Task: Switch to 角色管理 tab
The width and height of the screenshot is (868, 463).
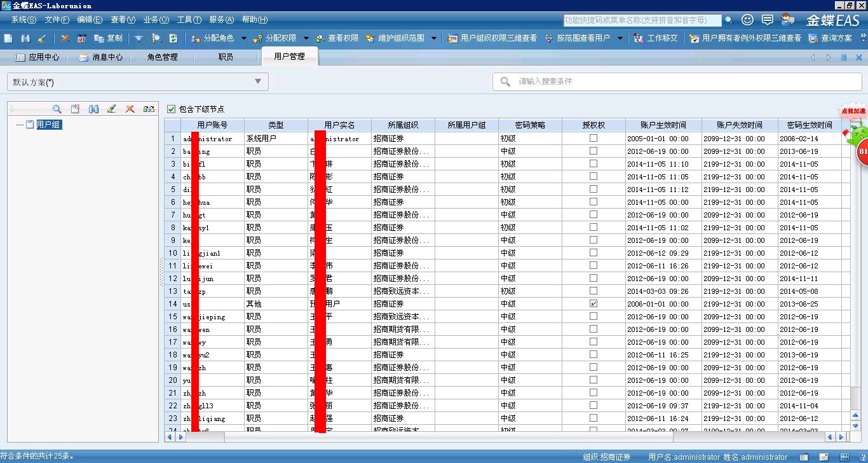Action: click(x=162, y=57)
